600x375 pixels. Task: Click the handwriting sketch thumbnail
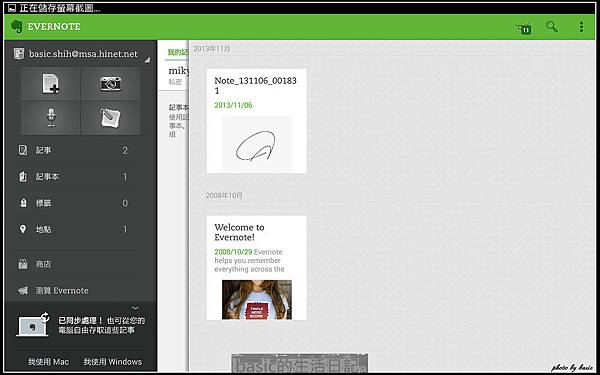coord(257,144)
